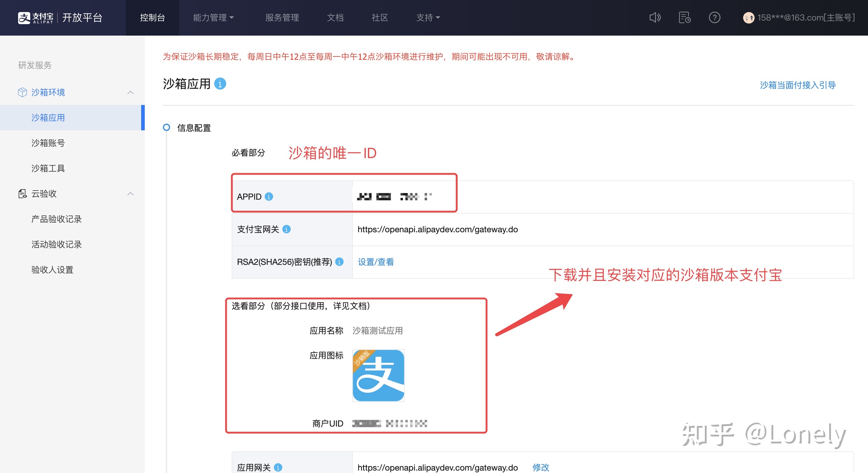Open 文档 in top navigation
The height and width of the screenshot is (473, 868).
335,17
